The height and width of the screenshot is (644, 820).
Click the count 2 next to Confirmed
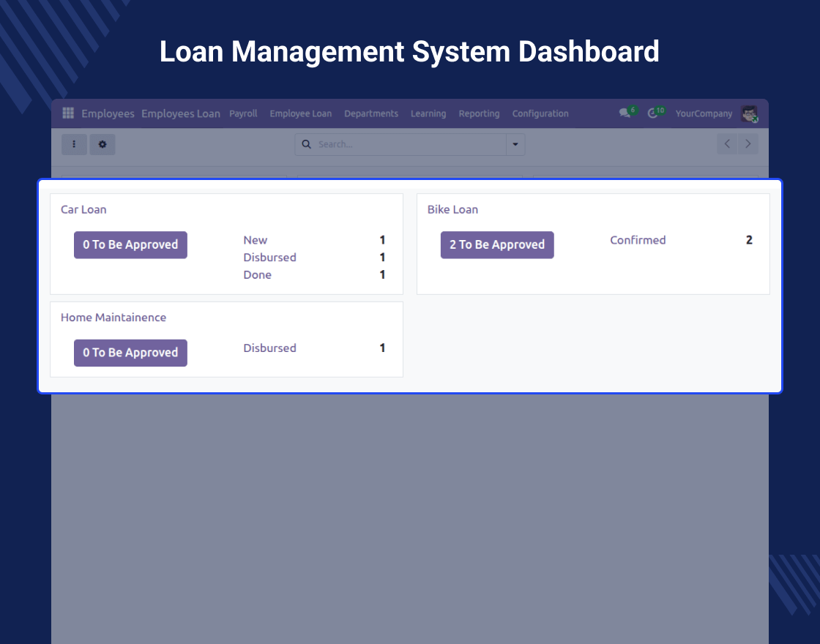(x=749, y=240)
